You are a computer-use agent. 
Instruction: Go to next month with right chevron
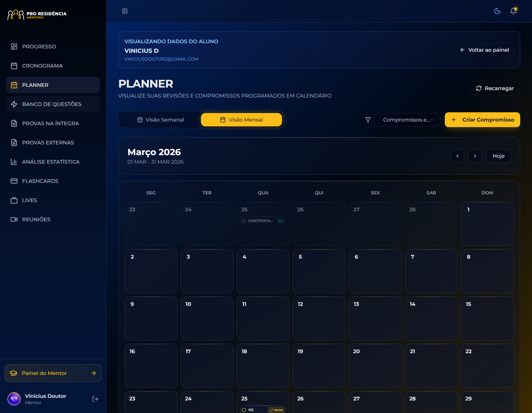coord(475,156)
